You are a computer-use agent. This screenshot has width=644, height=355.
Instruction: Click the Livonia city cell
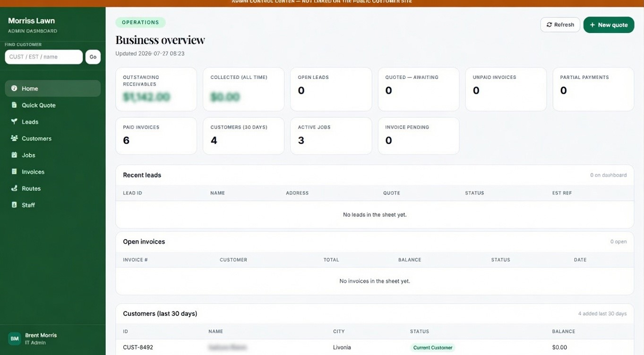pyautogui.click(x=342, y=347)
